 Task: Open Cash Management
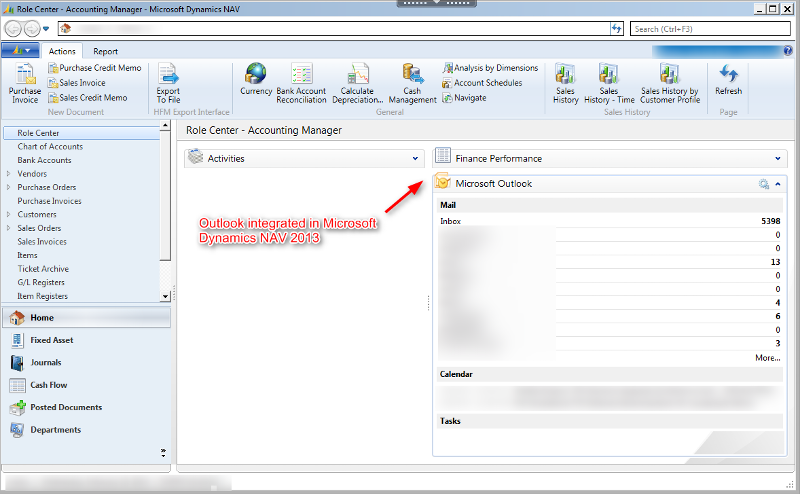click(x=412, y=83)
